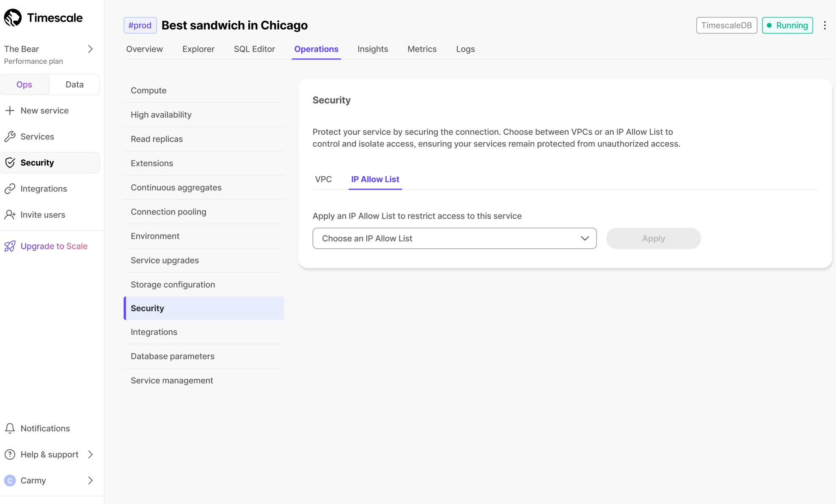Viewport: 836px width, 504px height.
Task: Click the shield icon in sidebar Security
Action: point(10,162)
